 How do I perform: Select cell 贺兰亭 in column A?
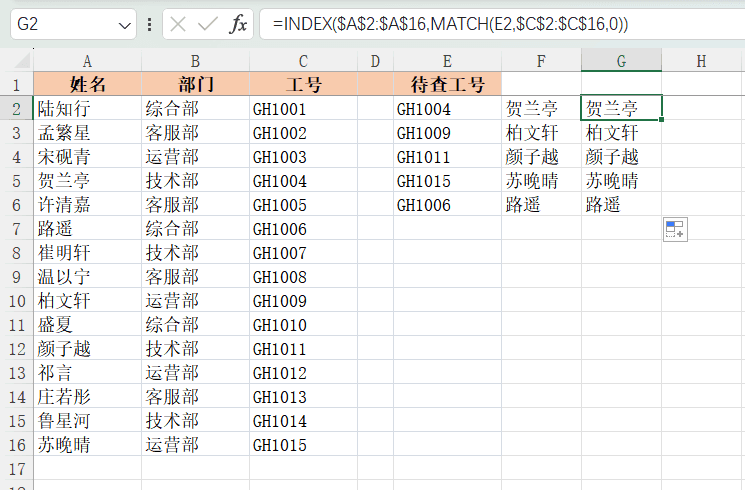coord(87,180)
